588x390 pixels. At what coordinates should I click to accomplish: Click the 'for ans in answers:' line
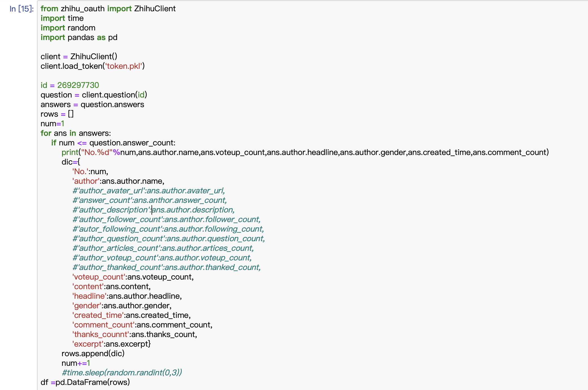coord(76,133)
